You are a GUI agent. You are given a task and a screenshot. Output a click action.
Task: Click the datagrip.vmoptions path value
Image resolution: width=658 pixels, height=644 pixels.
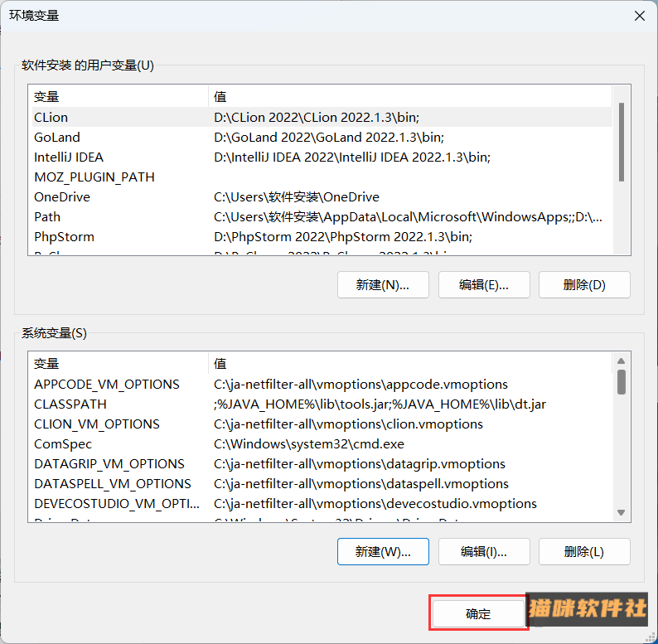click(x=359, y=464)
